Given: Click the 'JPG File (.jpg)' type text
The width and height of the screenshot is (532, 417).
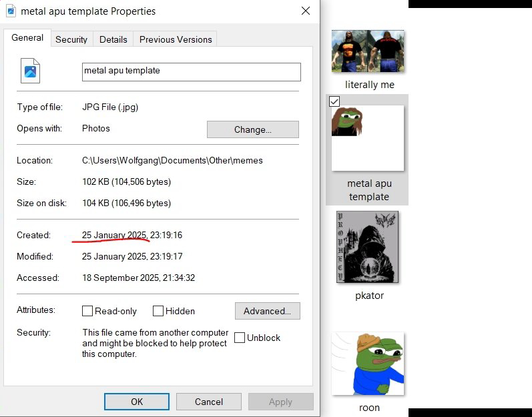Looking at the screenshot, I should tap(110, 107).
